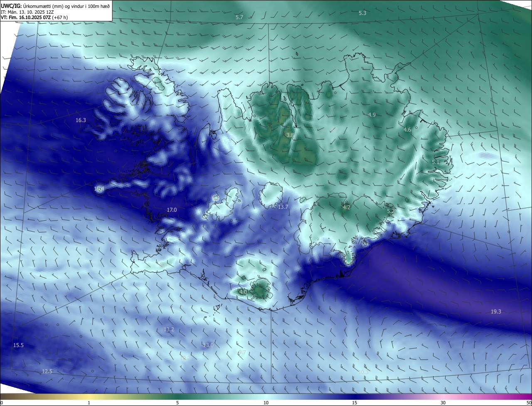The width and height of the screenshot is (532, 406).
Task: Select the 5.7 value label on the map
Action: pos(239,17)
